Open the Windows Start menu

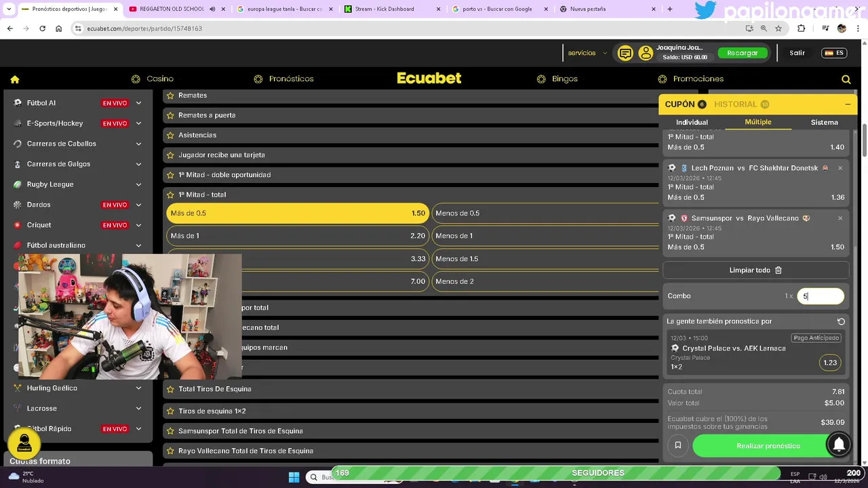294,477
